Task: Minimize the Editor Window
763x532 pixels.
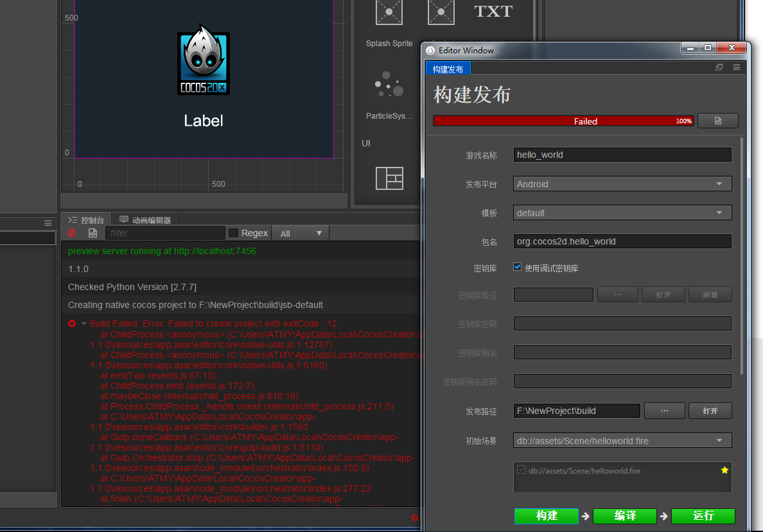Action: pos(690,47)
